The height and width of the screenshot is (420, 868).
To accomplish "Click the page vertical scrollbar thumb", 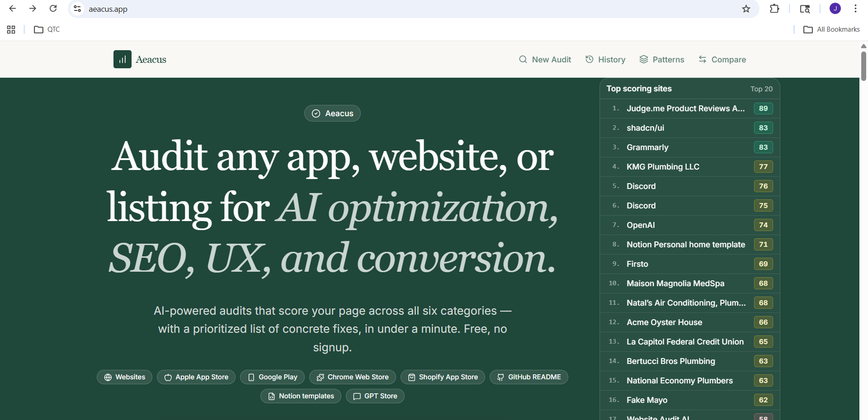I will click(863, 66).
